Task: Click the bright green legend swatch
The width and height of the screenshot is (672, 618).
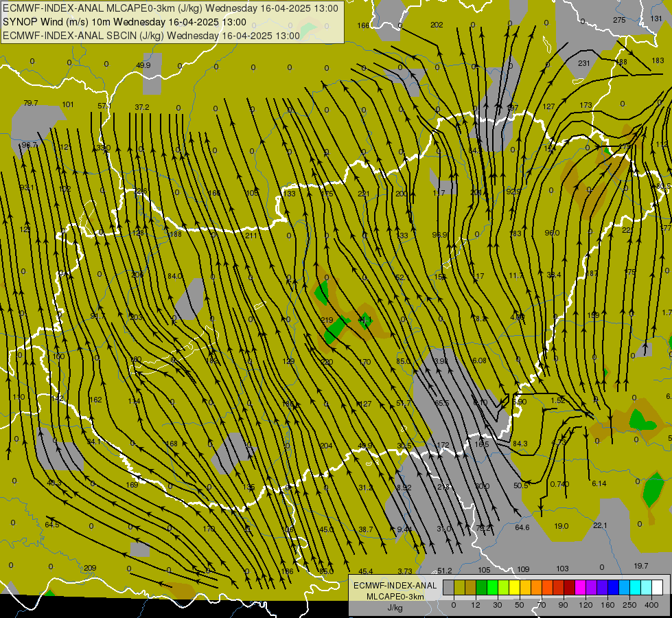Action: tap(492, 587)
